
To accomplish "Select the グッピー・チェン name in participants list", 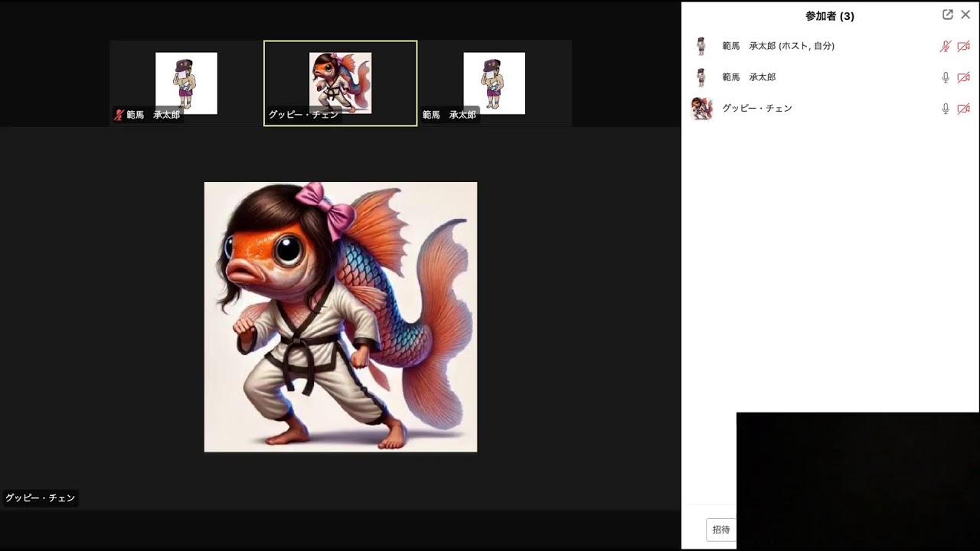I will (x=756, y=109).
